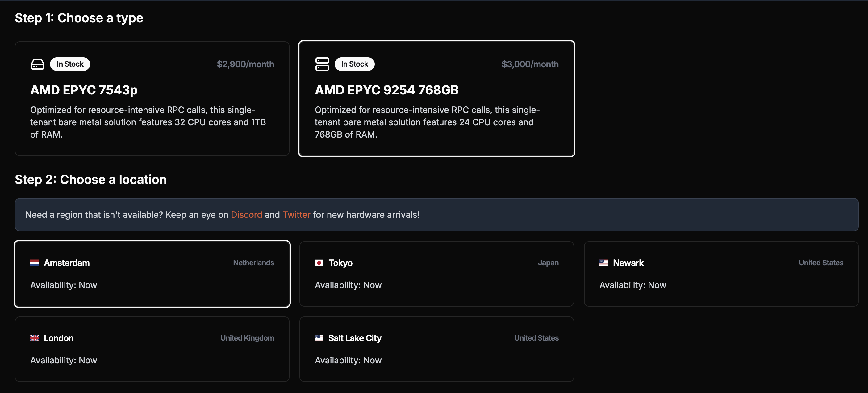868x393 pixels.
Task: Open the Twitter link
Action: point(296,214)
